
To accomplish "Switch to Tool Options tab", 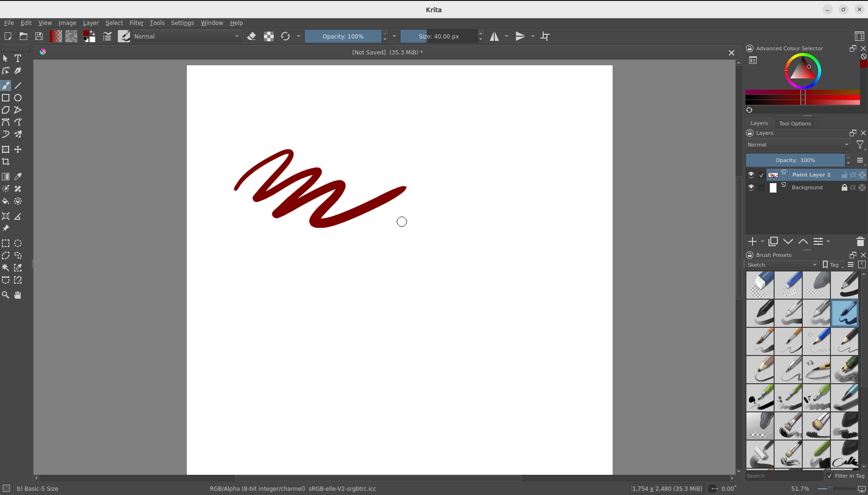I will point(795,124).
